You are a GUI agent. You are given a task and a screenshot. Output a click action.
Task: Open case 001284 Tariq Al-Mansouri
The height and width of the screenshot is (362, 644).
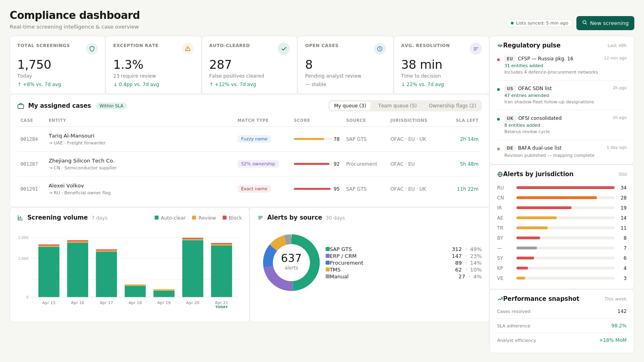pyautogui.click(x=250, y=139)
